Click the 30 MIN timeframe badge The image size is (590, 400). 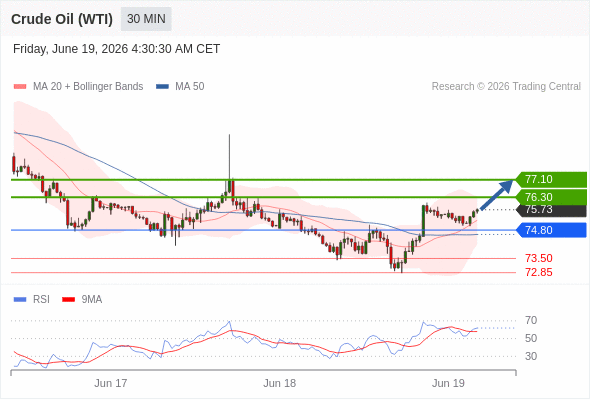click(146, 19)
